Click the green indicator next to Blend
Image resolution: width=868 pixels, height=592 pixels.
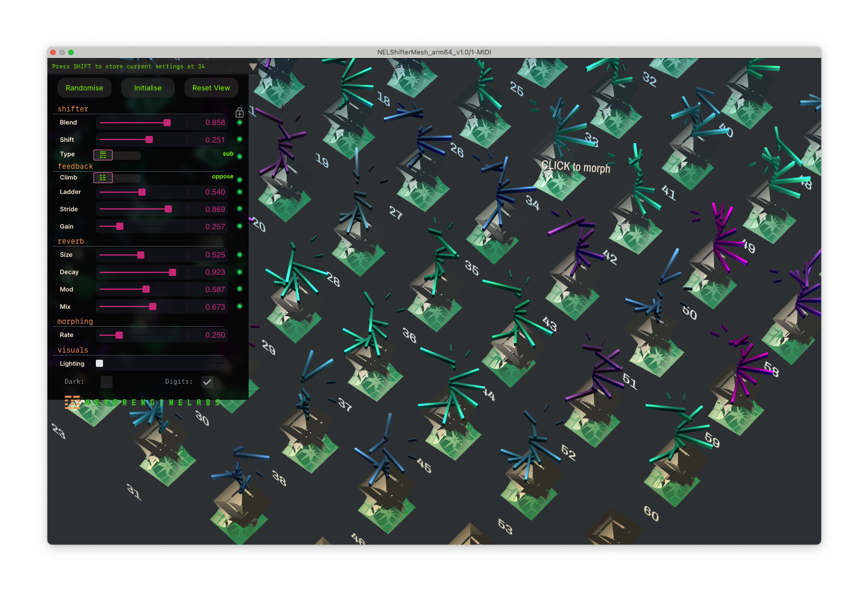240,123
